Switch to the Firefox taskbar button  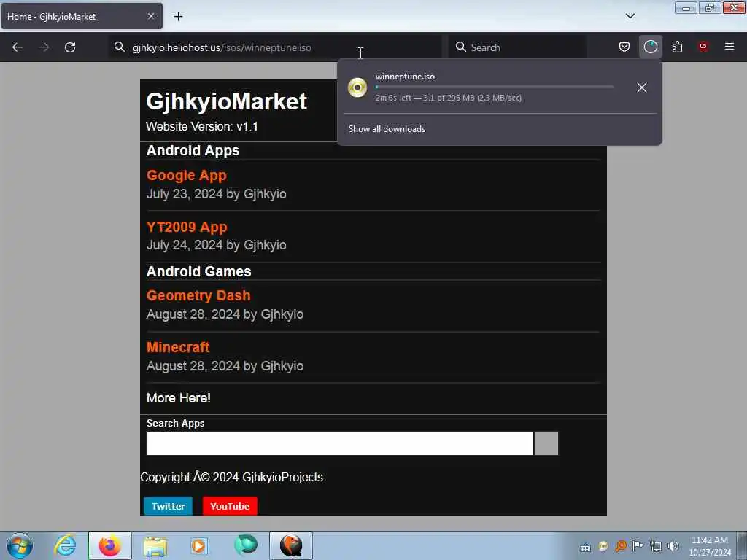[x=110, y=545]
